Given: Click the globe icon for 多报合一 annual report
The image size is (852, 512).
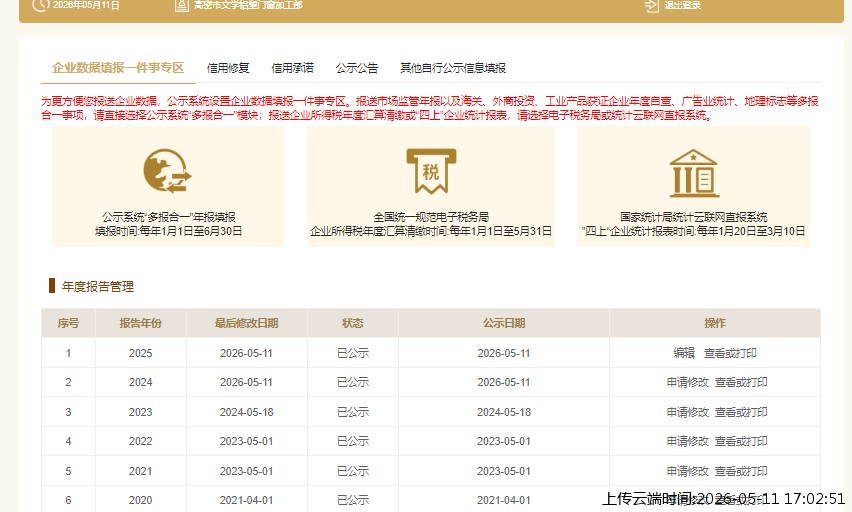Looking at the screenshot, I should (167, 171).
